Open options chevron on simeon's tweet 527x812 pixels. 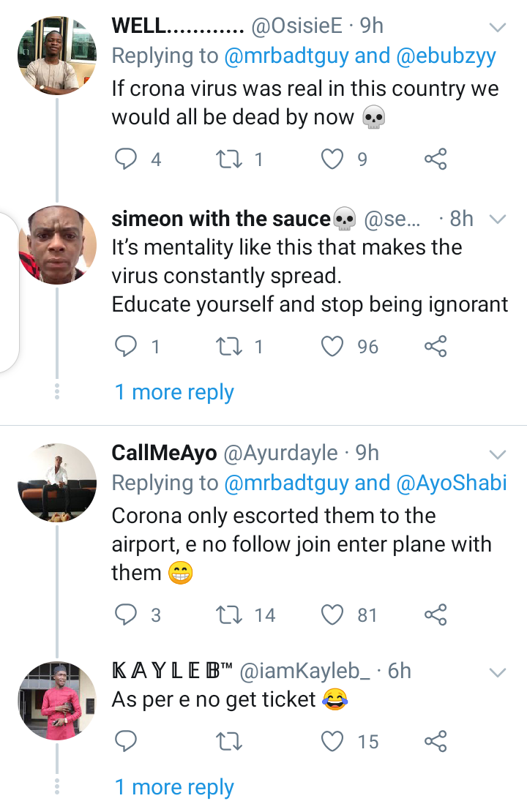[x=497, y=219]
